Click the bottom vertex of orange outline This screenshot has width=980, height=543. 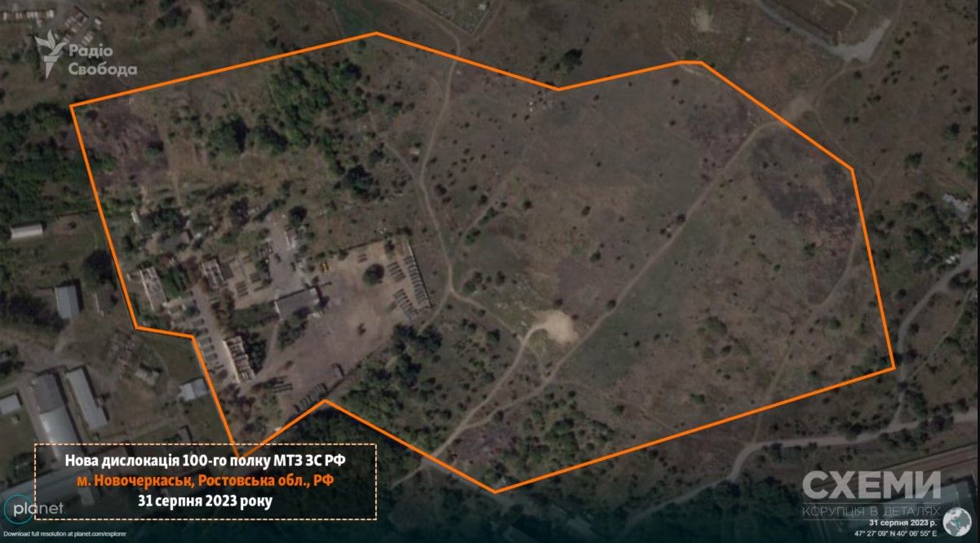(494, 492)
